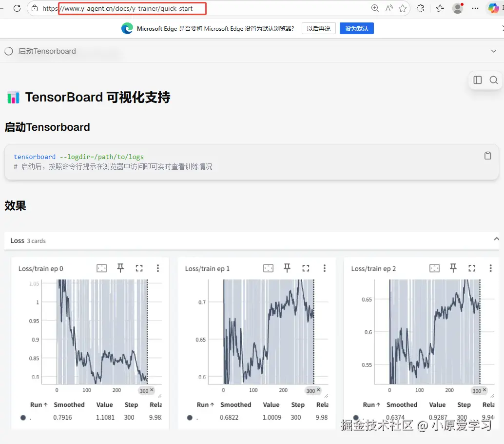Click the Loss/train ep 0 title

pos(41,269)
